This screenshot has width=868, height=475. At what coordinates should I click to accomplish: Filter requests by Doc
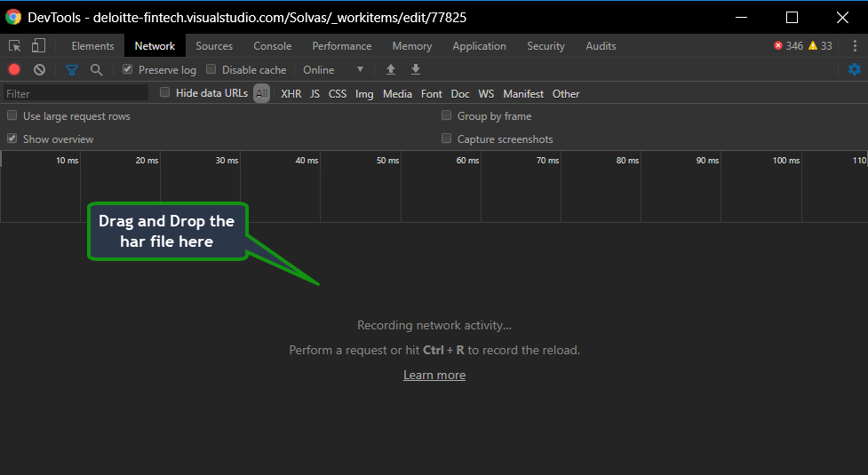pyautogui.click(x=460, y=94)
